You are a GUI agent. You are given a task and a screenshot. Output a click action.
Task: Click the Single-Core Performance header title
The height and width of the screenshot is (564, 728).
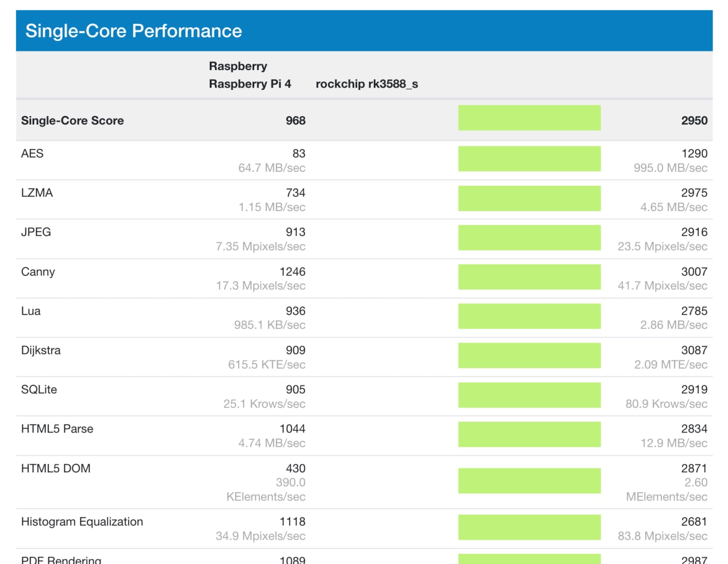(134, 31)
